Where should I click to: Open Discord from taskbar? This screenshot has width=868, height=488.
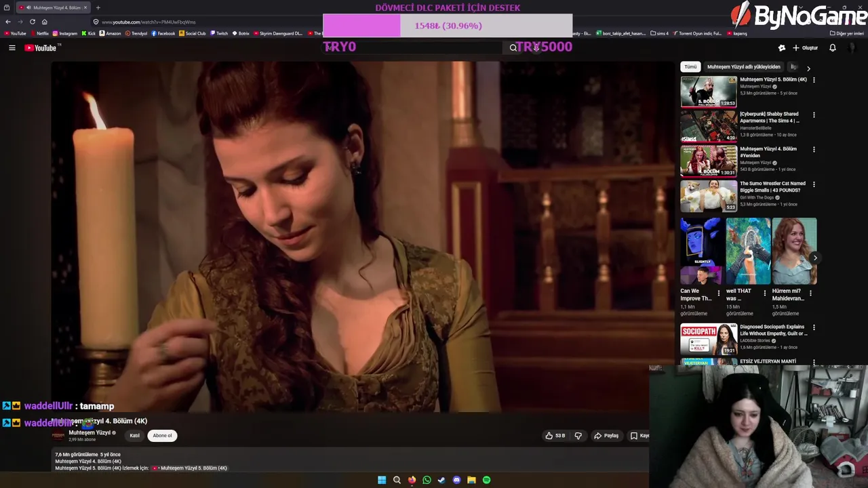[x=456, y=480]
